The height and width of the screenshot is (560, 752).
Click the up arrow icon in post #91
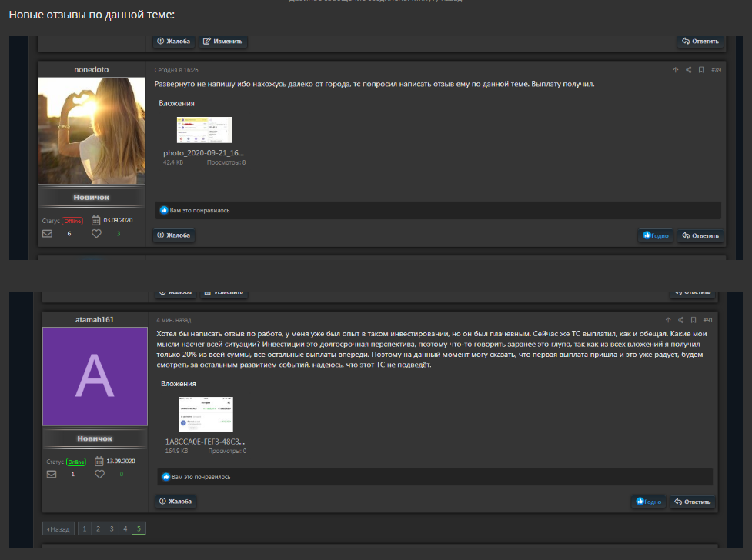pos(668,320)
